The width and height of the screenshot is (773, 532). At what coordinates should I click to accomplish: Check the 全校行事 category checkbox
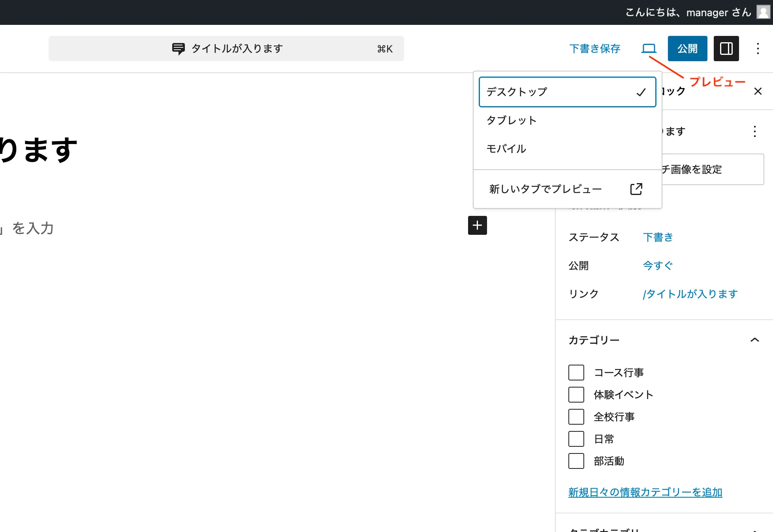tap(576, 417)
